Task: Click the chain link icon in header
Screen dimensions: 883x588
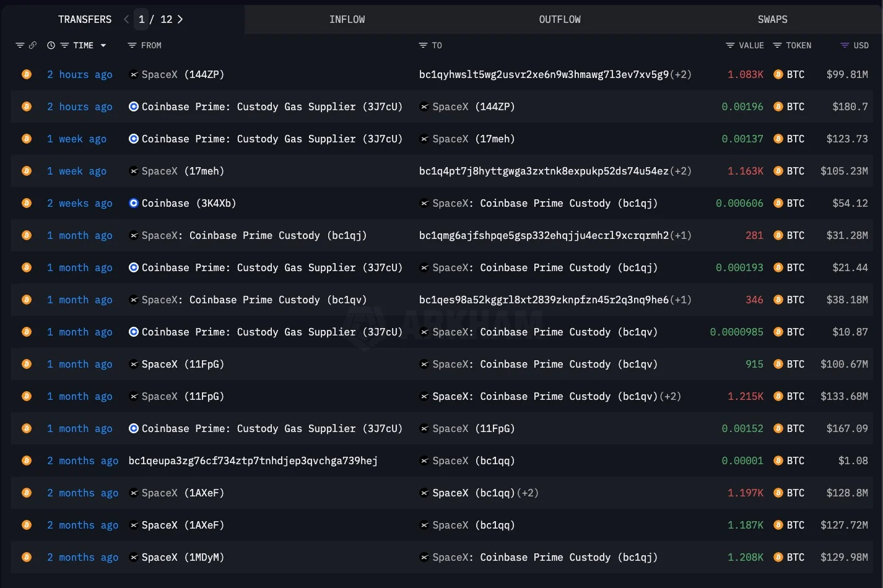Action: [x=33, y=45]
